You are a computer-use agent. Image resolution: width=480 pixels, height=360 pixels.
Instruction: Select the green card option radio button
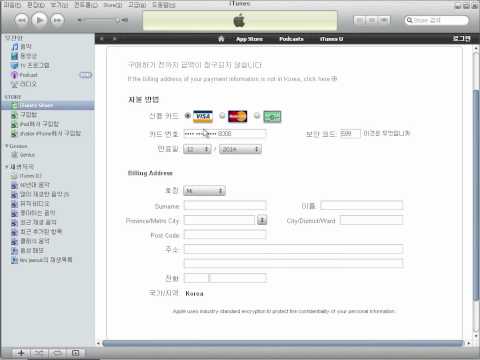257,116
